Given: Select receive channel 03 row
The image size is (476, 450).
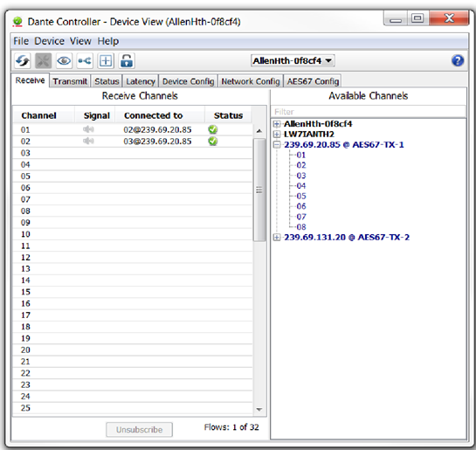Looking at the screenshot, I should (x=133, y=153).
